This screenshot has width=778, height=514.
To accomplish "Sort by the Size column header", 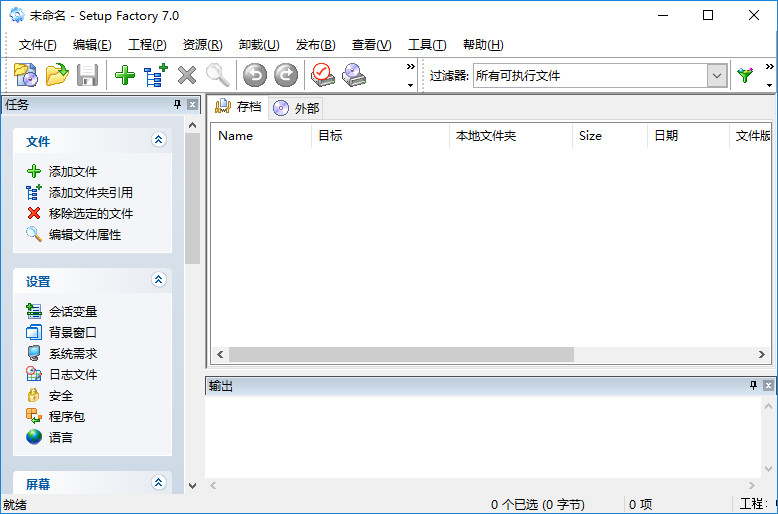I will point(610,135).
